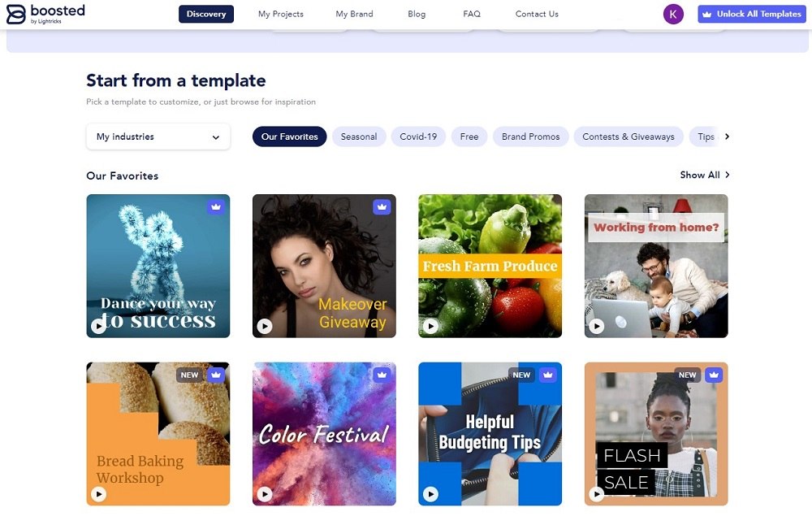This screenshot has height=525, width=812.
Task: Filter templates by Free category
Action: [x=469, y=137]
